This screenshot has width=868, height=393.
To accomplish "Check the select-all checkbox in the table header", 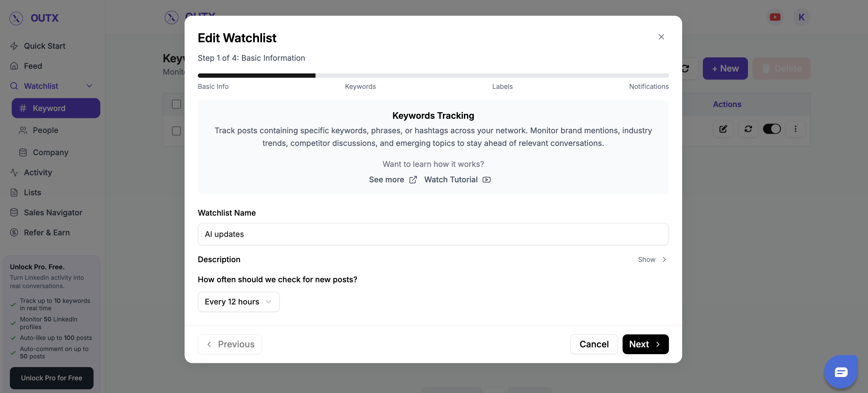I will click(176, 104).
